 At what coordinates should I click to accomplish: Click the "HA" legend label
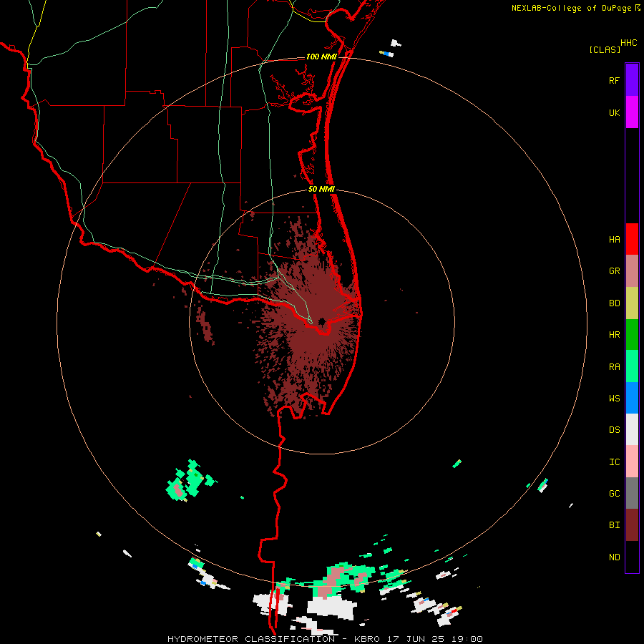pyautogui.click(x=614, y=240)
